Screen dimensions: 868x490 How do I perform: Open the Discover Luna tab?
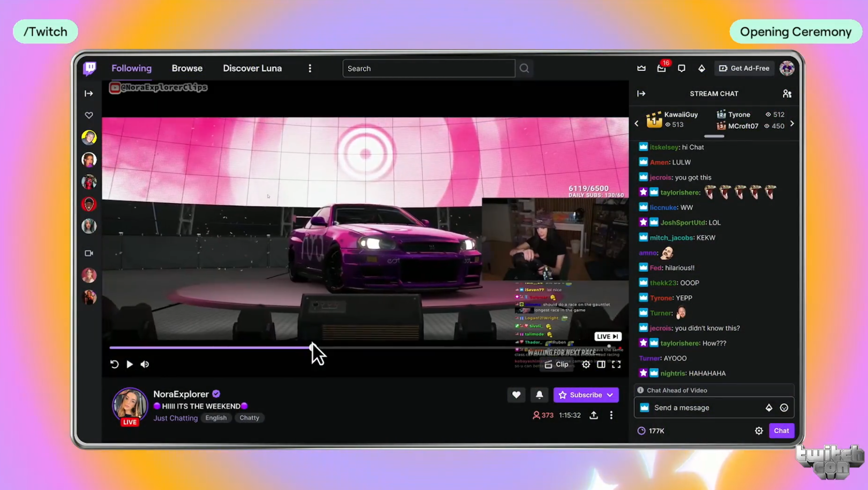(252, 68)
